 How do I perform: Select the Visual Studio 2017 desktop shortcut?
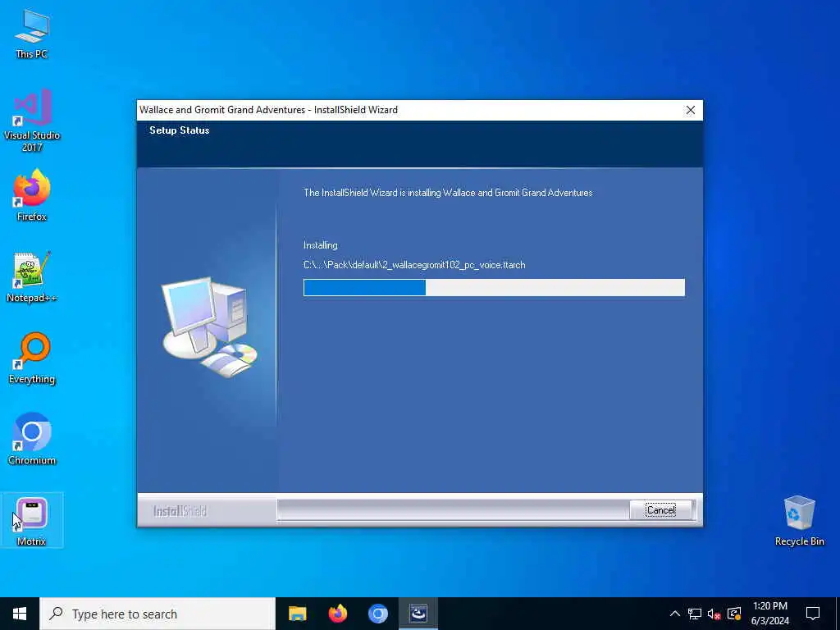point(32,120)
